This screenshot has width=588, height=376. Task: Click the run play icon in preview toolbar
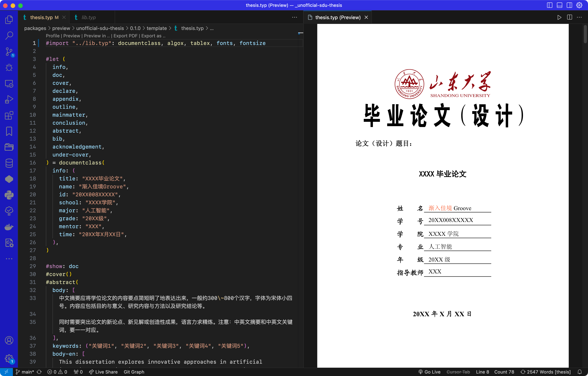pos(559,17)
